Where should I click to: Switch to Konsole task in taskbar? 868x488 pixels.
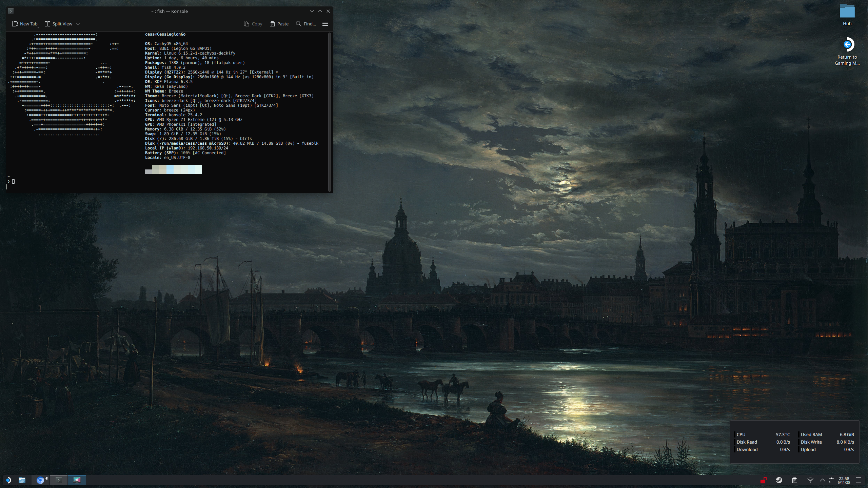tap(59, 480)
